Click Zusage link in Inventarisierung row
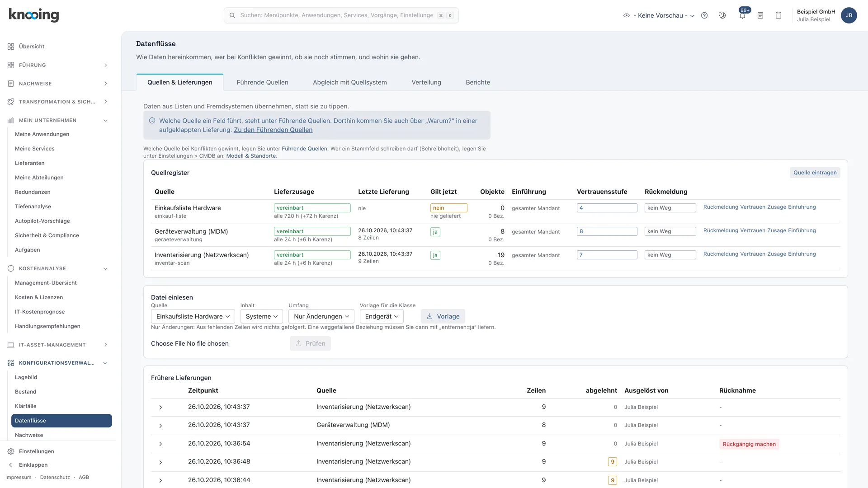868x488 pixels. click(x=777, y=254)
